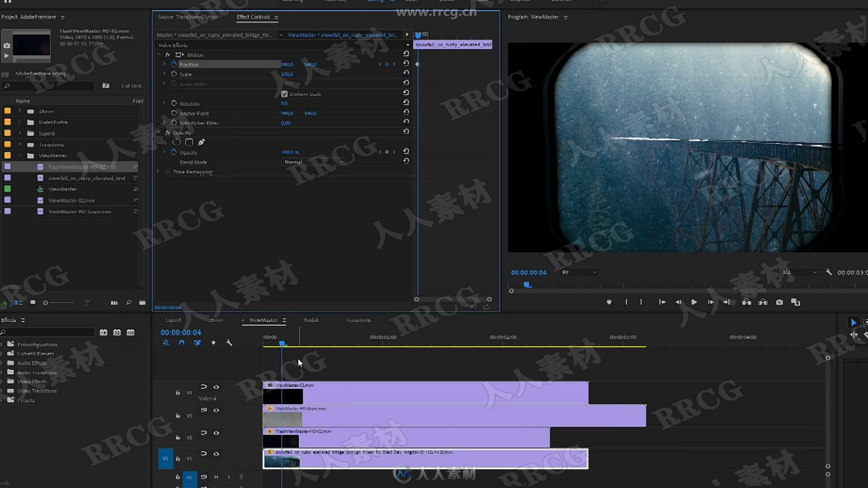Click the Scale value 100.0

pyautogui.click(x=287, y=74)
